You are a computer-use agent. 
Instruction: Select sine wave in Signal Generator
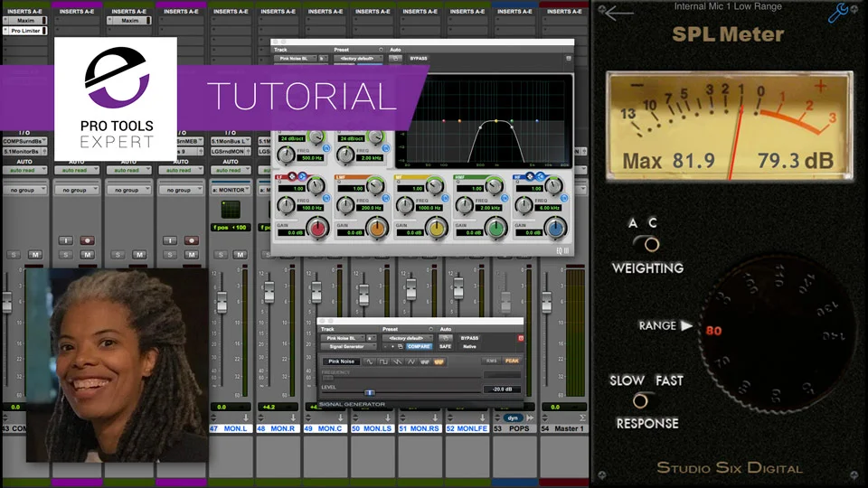(369, 361)
